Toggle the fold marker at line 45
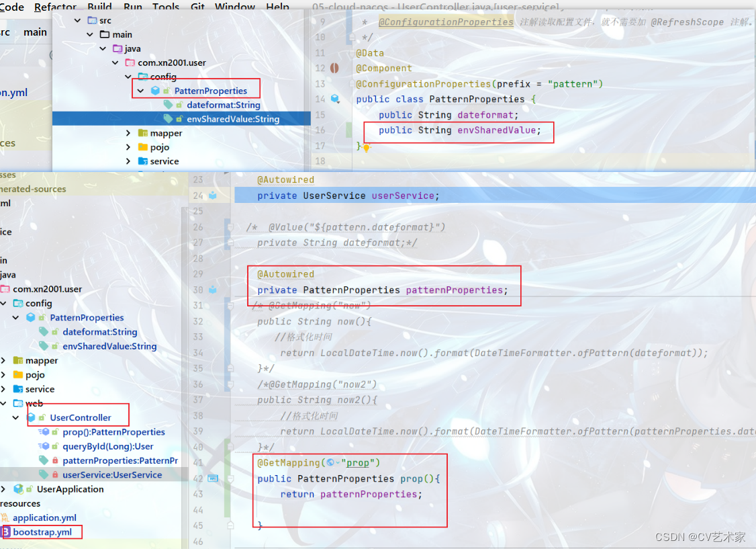The width and height of the screenshot is (756, 549). [x=230, y=525]
